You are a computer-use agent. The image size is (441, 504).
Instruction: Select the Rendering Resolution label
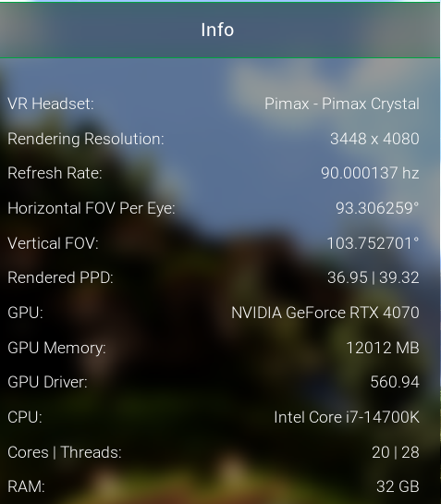pyautogui.click(x=86, y=140)
